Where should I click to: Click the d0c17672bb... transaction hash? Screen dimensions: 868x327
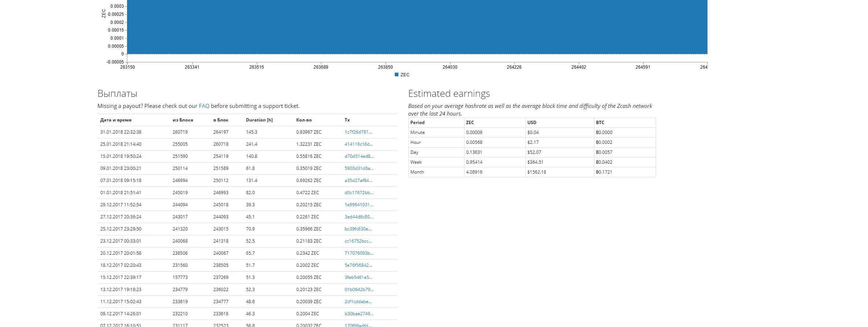point(359,193)
